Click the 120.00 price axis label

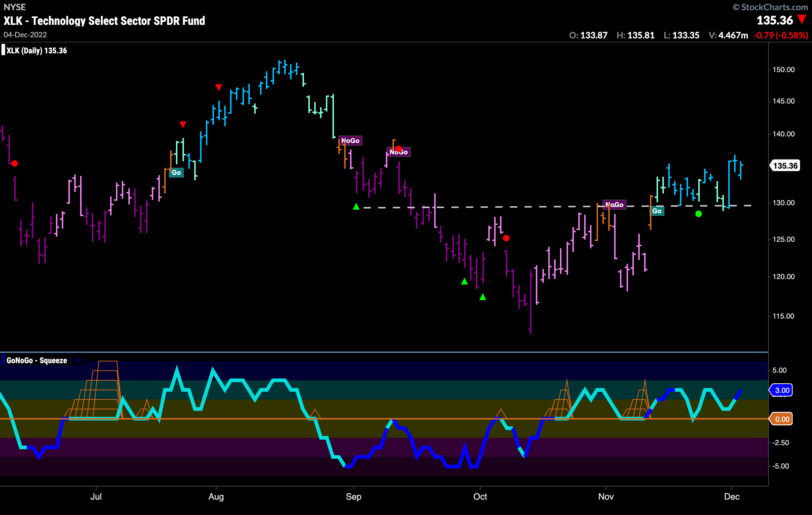783,277
